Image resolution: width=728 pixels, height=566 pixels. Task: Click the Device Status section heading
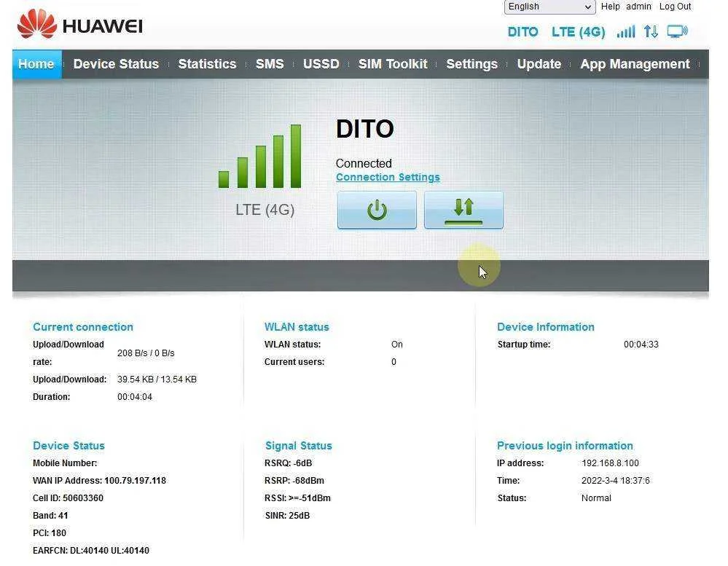click(69, 445)
